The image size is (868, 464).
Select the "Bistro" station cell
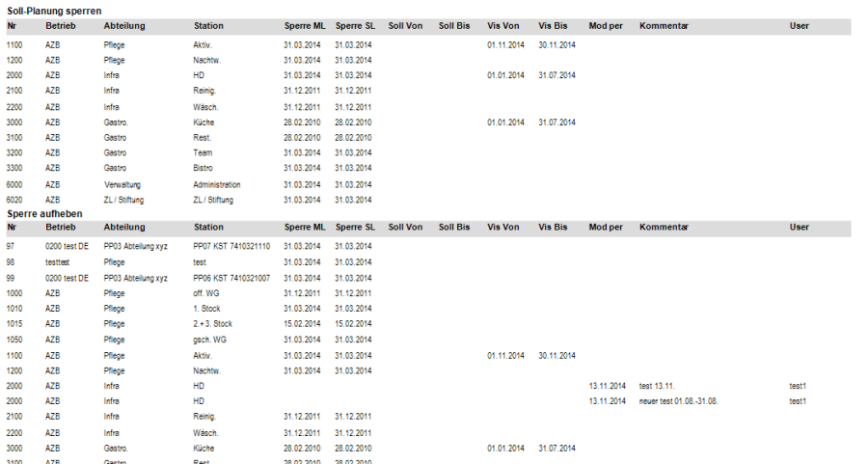[203, 168]
